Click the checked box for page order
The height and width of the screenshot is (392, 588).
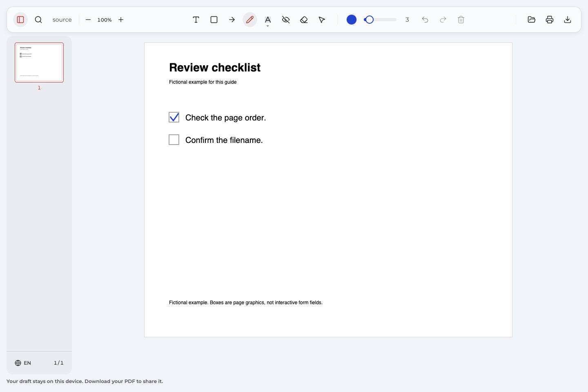point(174,118)
